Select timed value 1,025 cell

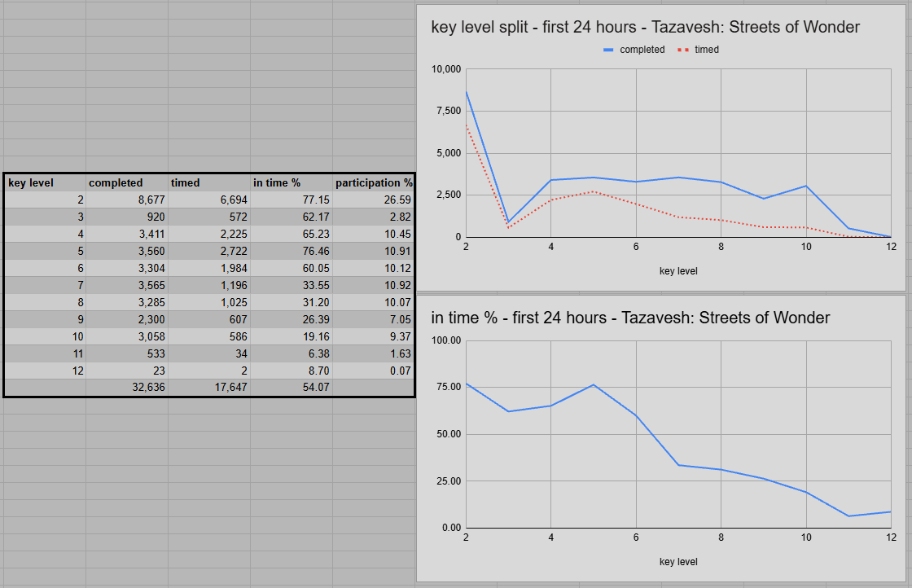209,302
